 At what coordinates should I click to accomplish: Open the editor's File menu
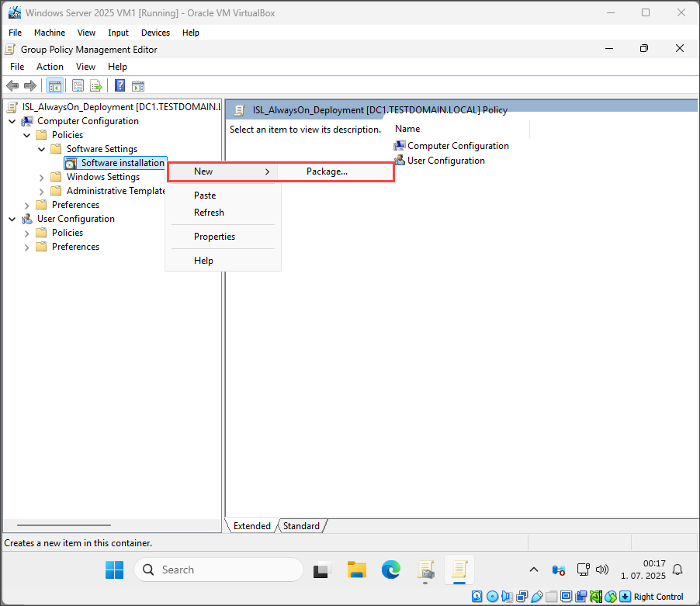click(17, 67)
